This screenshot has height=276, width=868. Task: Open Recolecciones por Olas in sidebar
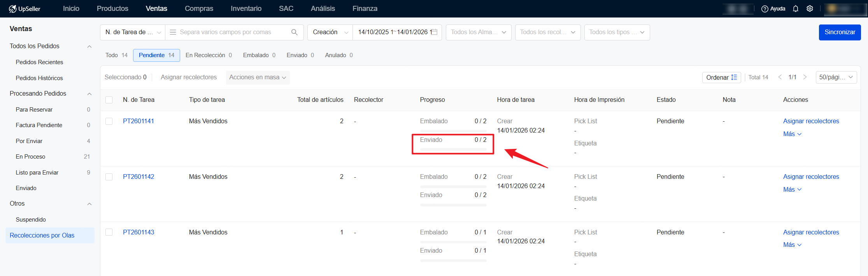coord(50,236)
